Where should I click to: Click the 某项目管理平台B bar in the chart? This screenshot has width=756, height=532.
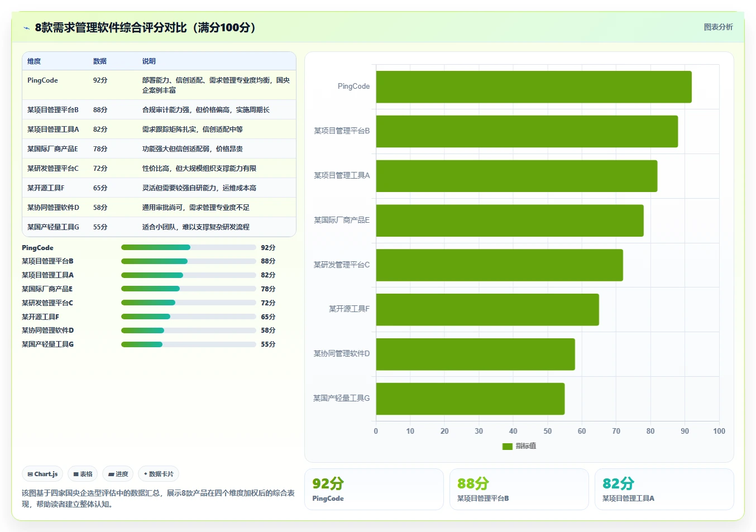tap(527, 131)
